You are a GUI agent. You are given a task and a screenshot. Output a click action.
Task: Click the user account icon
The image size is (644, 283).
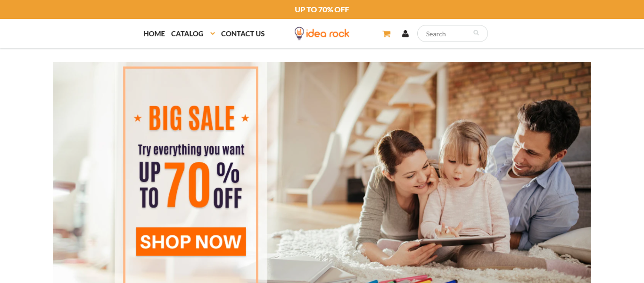pyautogui.click(x=405, y=34)
